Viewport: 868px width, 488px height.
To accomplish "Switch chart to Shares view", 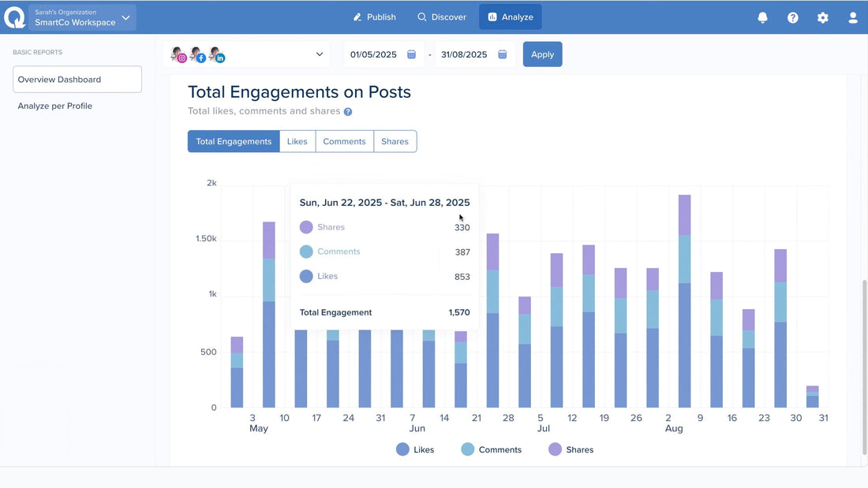I will 395,141.
